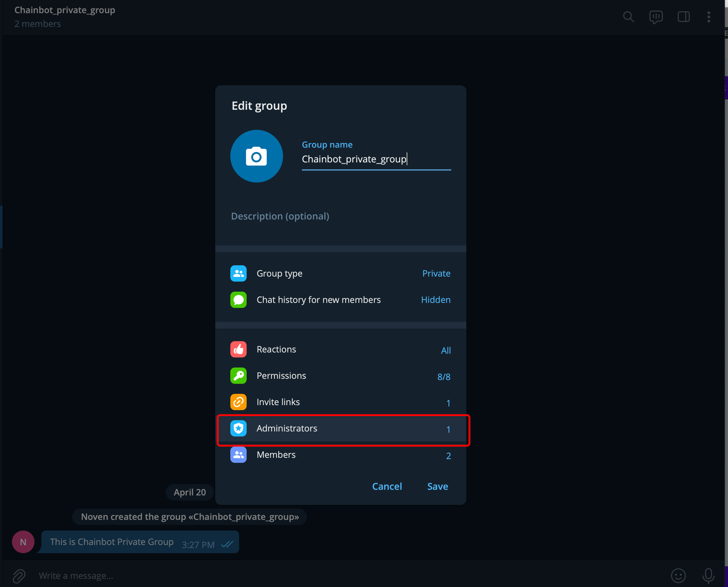The height and width of the screenshot is (587, 728).
Task: Open the emoji picker smiley icon
Action: 678,576
